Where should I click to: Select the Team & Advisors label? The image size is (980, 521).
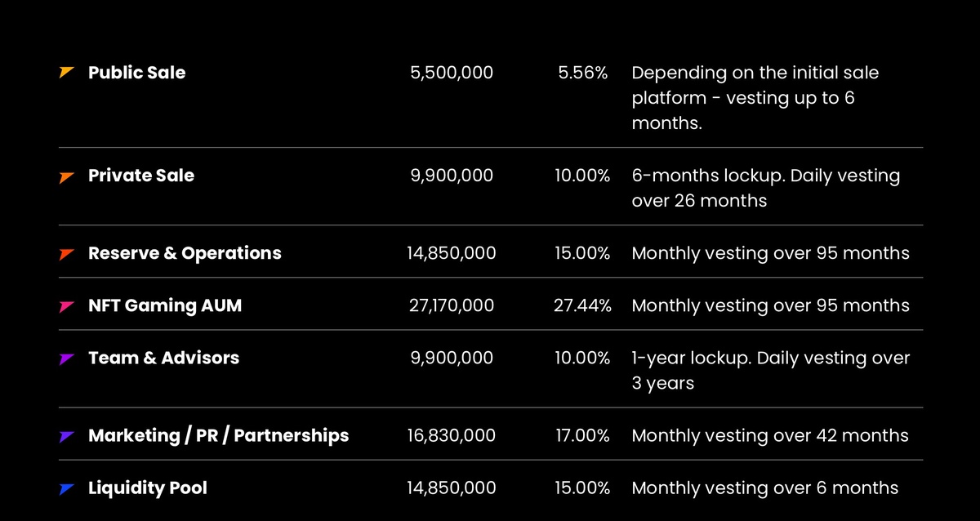163,358
